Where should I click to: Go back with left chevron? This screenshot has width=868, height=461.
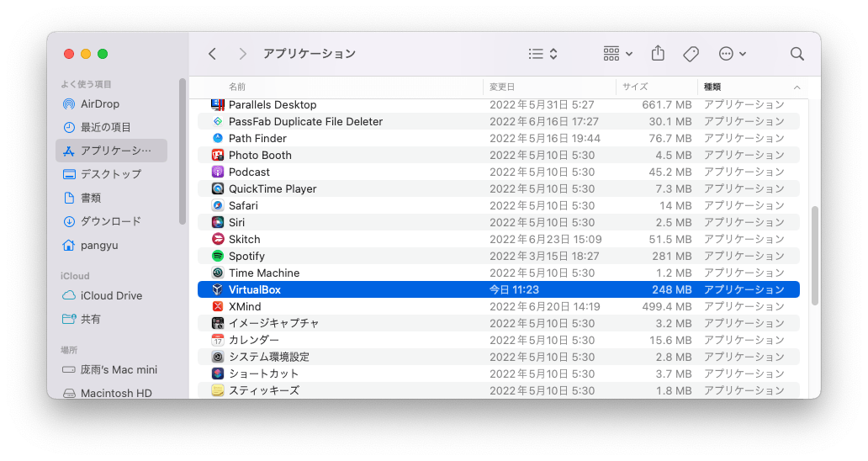pos(212,54)
